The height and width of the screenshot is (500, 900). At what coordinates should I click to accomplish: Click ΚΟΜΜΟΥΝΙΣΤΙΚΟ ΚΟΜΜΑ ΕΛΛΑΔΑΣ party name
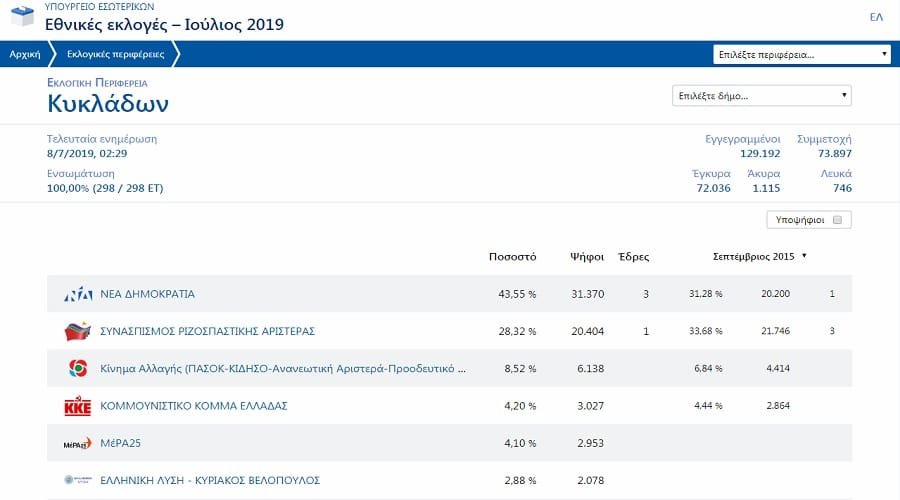(x=194, y=406)
